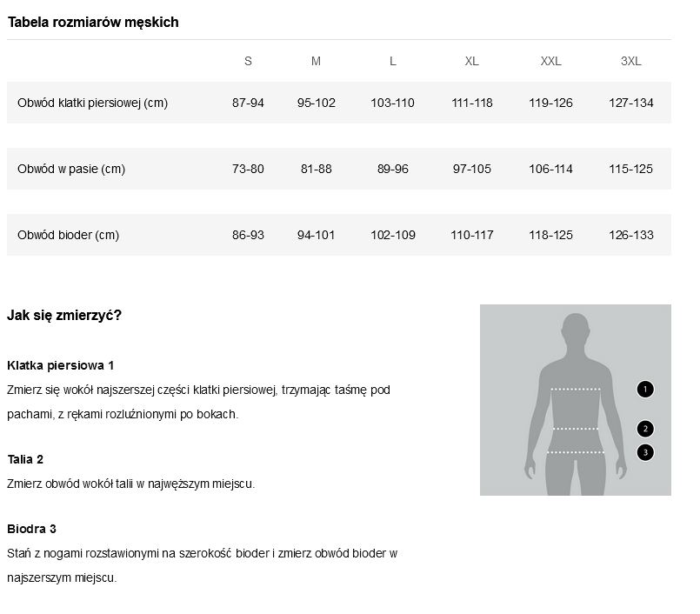Click the Talia 2 subheading
The height and width of the screenshot is (614, 700).
(25, 459)
